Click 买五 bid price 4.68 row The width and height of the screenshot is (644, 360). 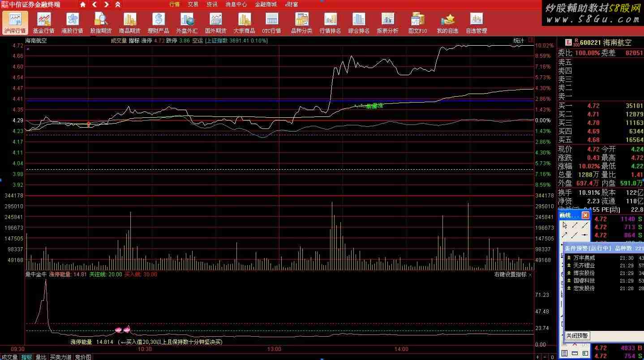coord(601,140)
